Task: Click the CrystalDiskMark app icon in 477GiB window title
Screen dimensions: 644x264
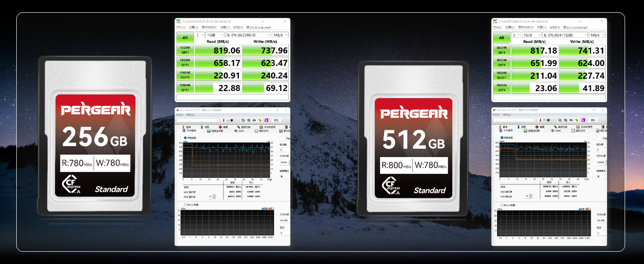Action: pyautogui.click(x=495, y=21)
